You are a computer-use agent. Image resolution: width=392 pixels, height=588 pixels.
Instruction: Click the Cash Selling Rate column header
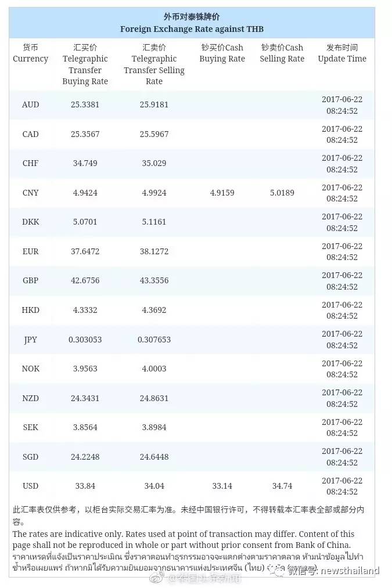(282, 53)
